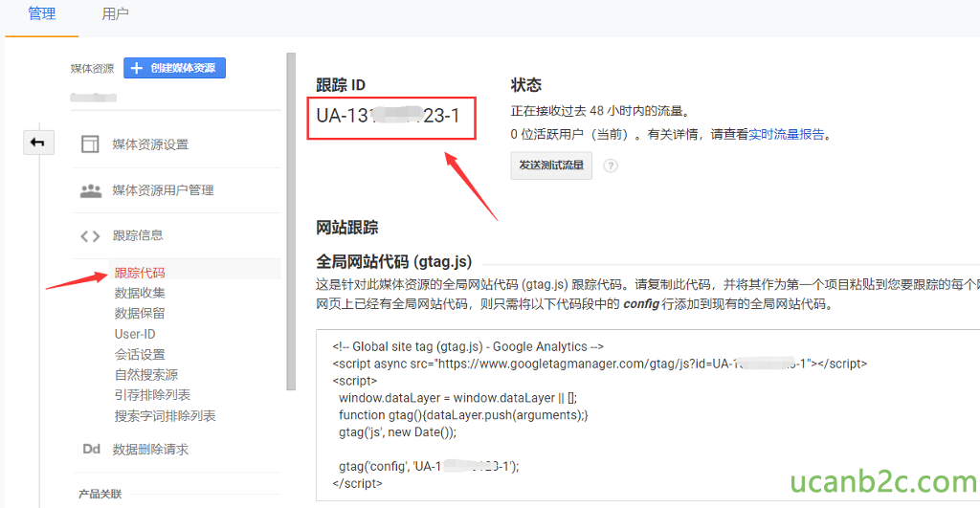Click the back arrow icon button
Image resolution: width=980 pixels, height=508 pixels.
pyautogui.click(x=38, y=143)
